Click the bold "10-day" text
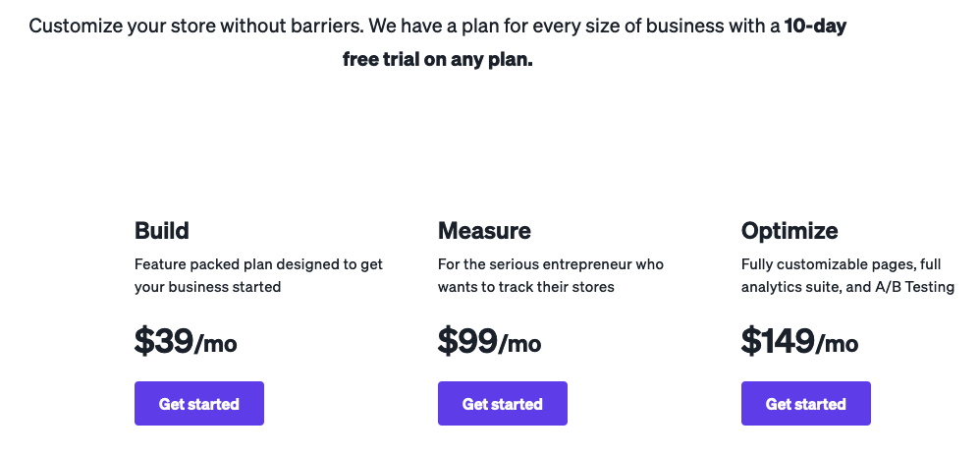 (x=815, y=27)
